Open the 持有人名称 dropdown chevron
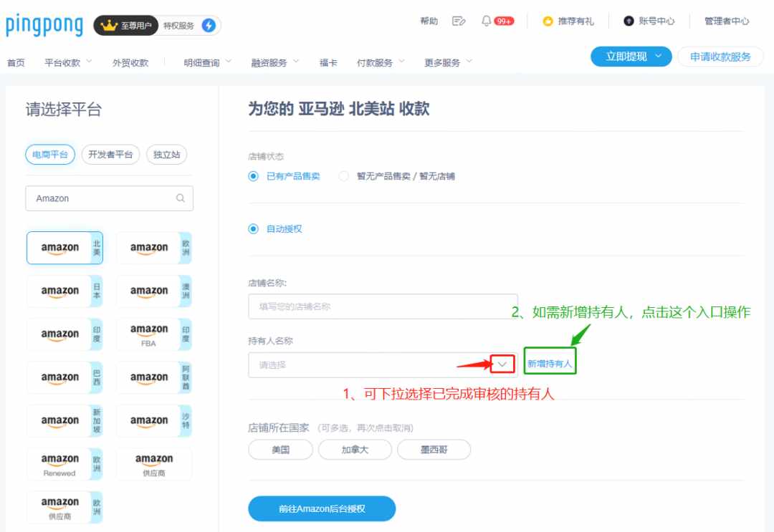Viewport: 774px width, 532px height. (x=502, y=364)
